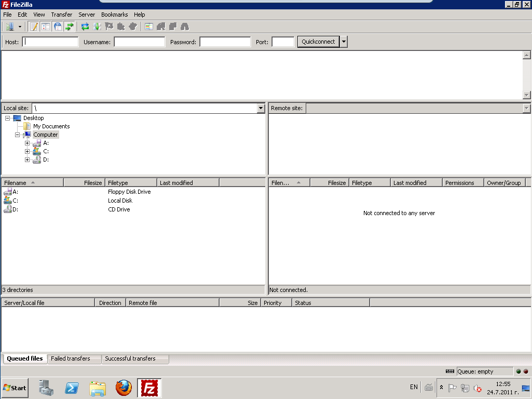Expand the D: drive tree node
The image size is (532, 399).
27,159
